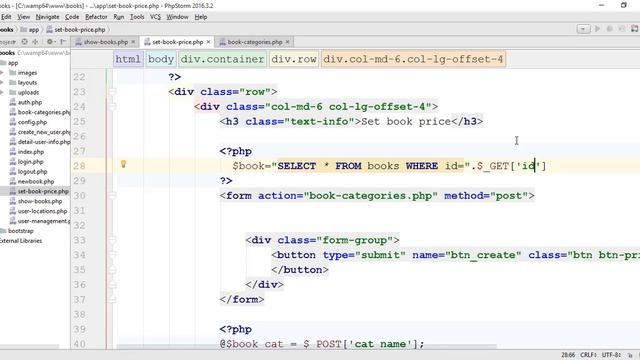Click the hide Project panel icon
Viewport: 640px width, 360px height.
coord(63,42)
